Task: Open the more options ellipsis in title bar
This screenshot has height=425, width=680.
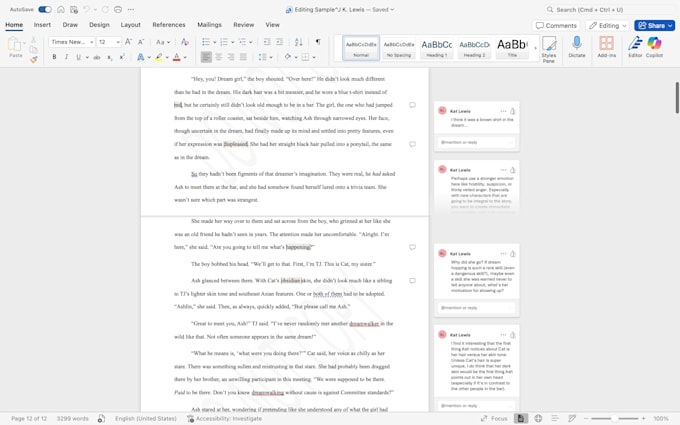Action: tap(131, 9)
